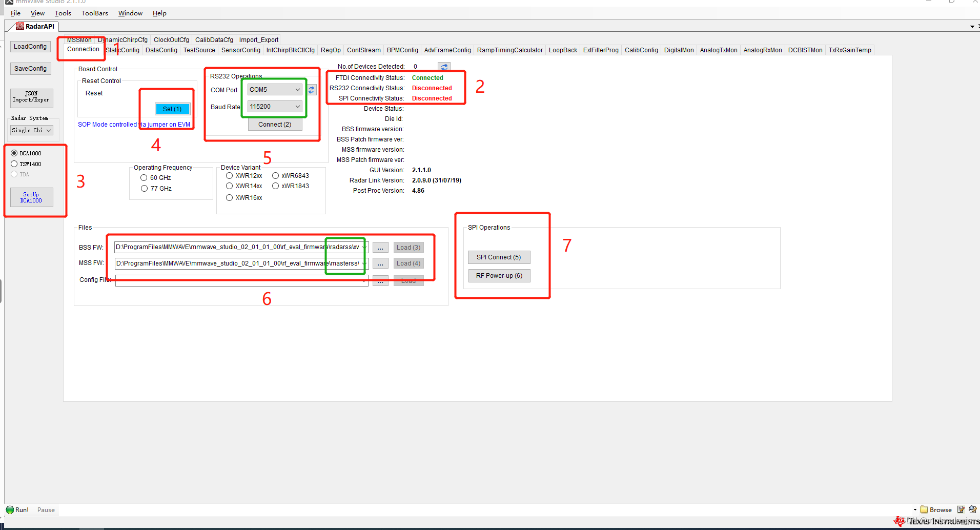Click the mmWave Studio title bar icon

[9, 2]
